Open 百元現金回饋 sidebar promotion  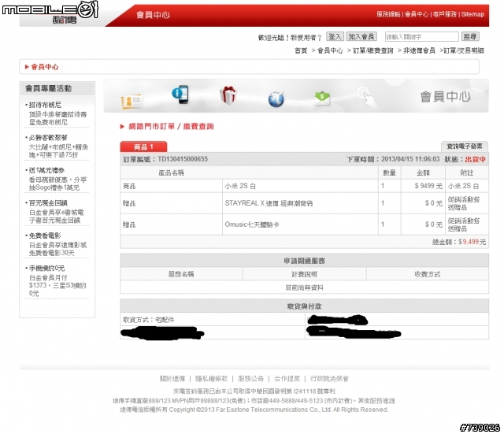48,203
